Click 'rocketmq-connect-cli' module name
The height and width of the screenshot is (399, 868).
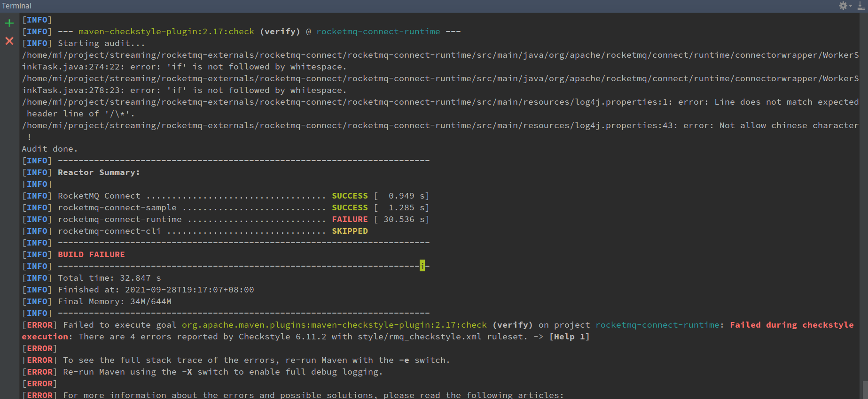[x=109, y=231]
